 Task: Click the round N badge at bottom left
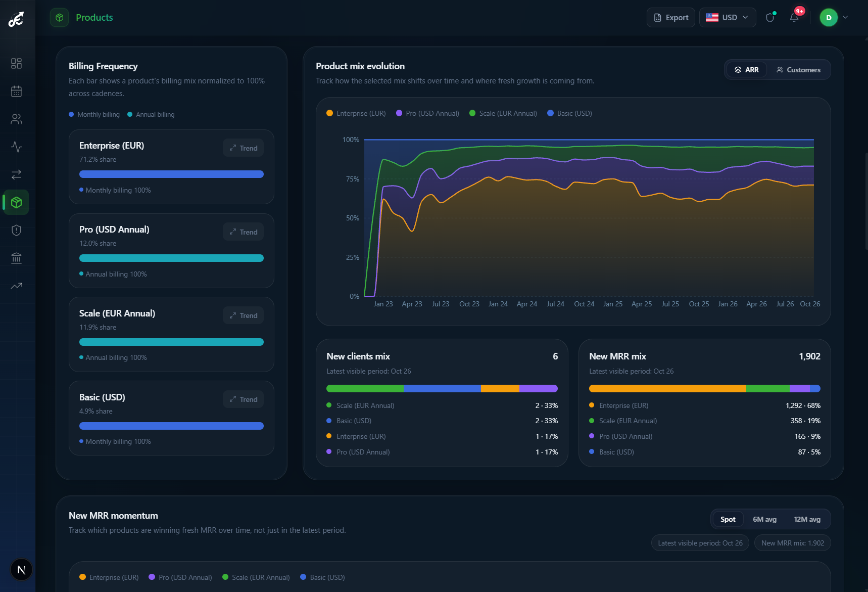click(21, 570)
